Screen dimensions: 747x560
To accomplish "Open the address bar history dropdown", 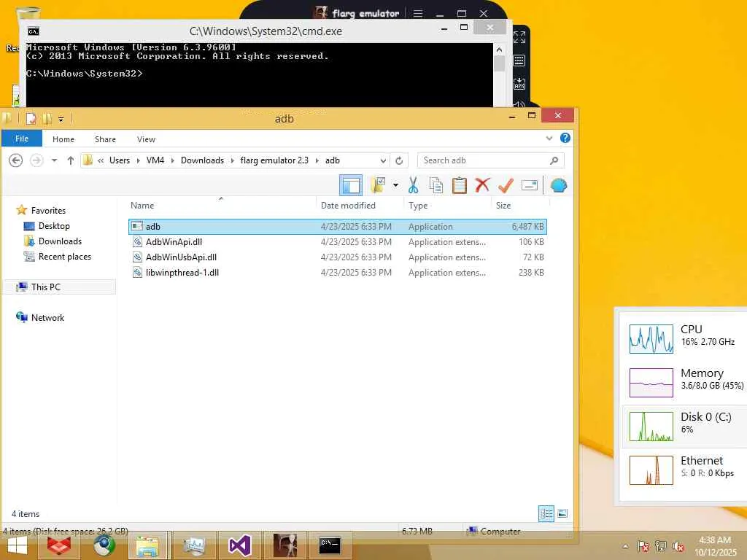I will [x=383, y=160].
